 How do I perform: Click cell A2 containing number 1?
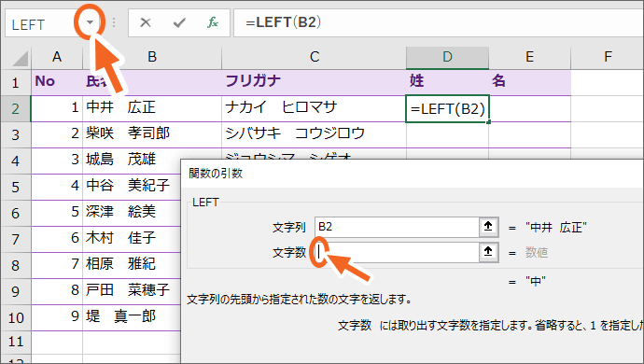pyautogui.click(x=57, y=108)
